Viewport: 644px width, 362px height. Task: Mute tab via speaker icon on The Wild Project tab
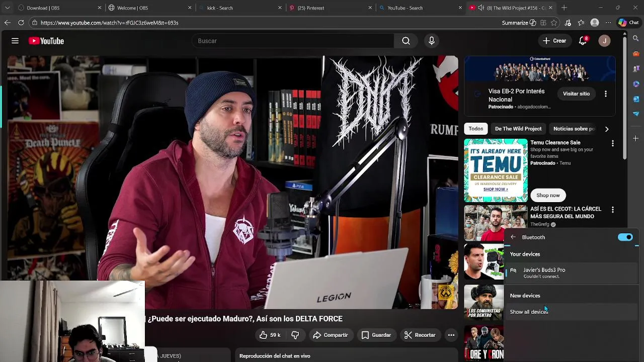(480, 8)
